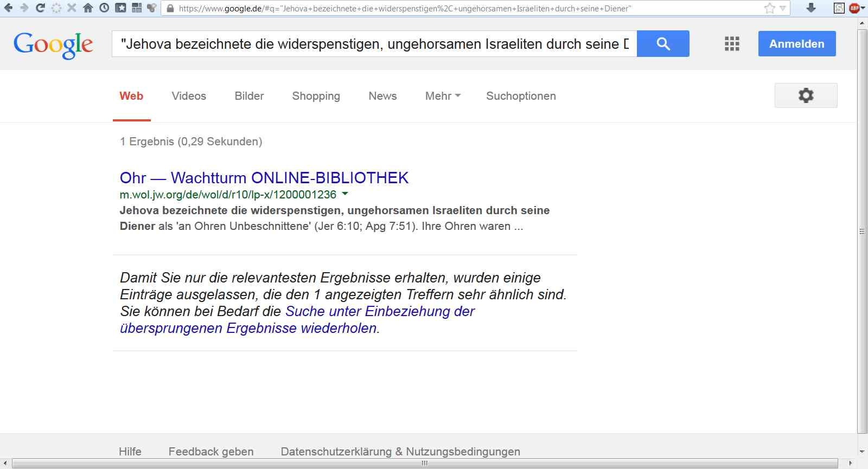Switch to the Bilder tab
The width and height of the screenshot is (868, 469).
click(x=249, y=96)
